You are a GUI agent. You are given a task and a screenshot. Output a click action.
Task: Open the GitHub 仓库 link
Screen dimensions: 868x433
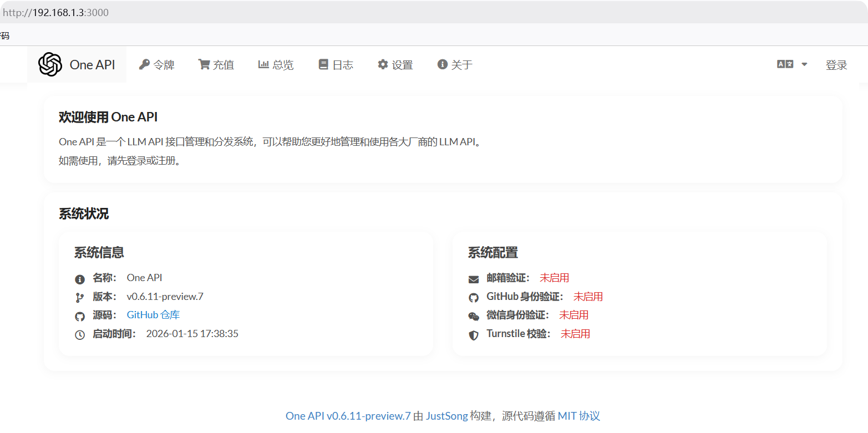tap(153, 314)
